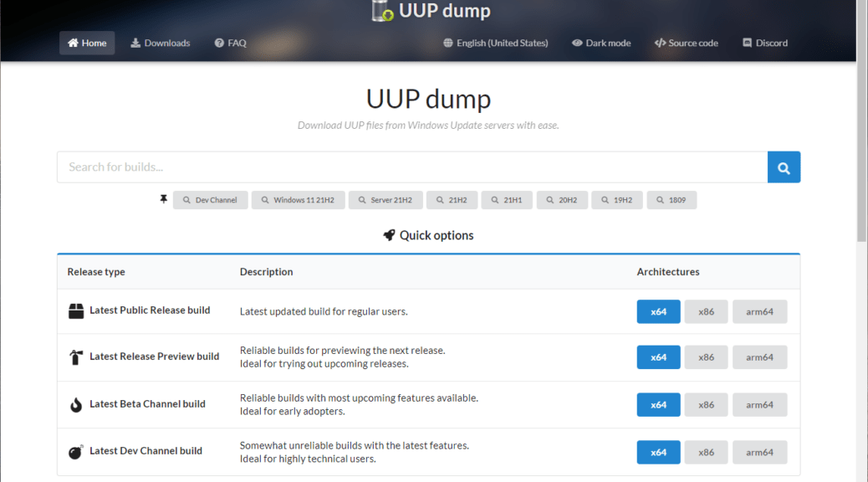Screen dimensions: 868x482
Task: Click the Latest Beta Channel flame icon
Action: pos(76,405)
